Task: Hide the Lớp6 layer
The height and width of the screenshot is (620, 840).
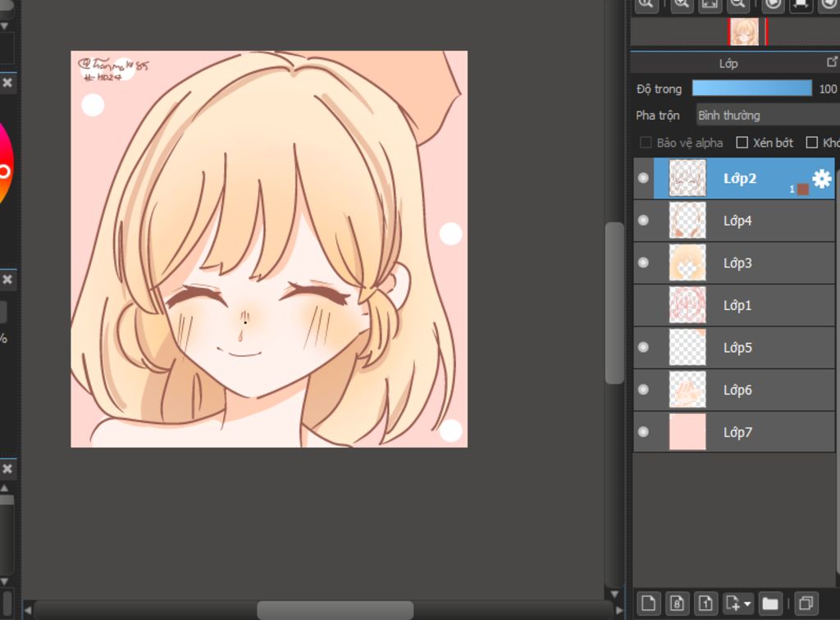Action: [643, 390]
